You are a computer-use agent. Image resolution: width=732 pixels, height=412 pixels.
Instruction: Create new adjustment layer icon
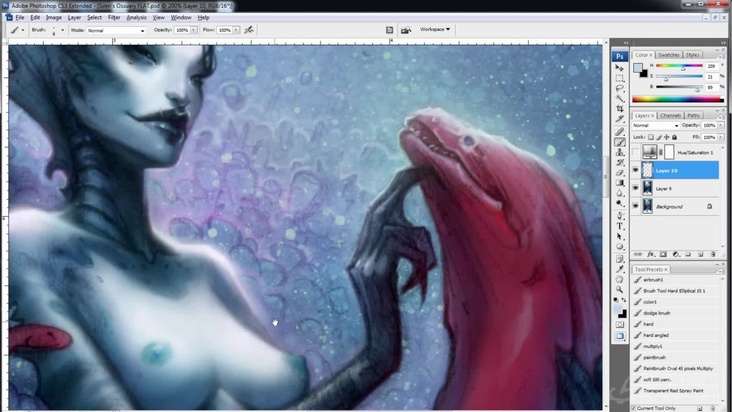[676, 254]
